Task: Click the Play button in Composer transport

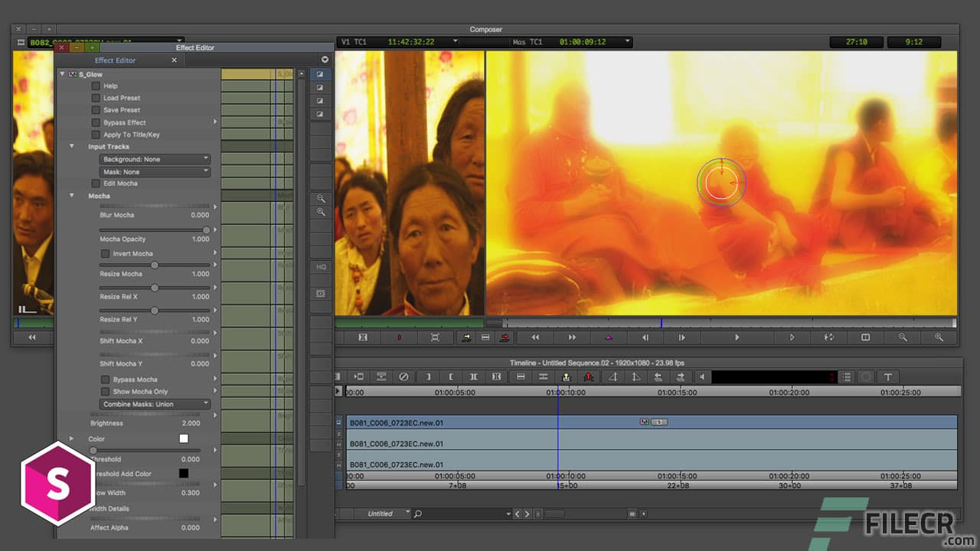Action: click(737, 337)
